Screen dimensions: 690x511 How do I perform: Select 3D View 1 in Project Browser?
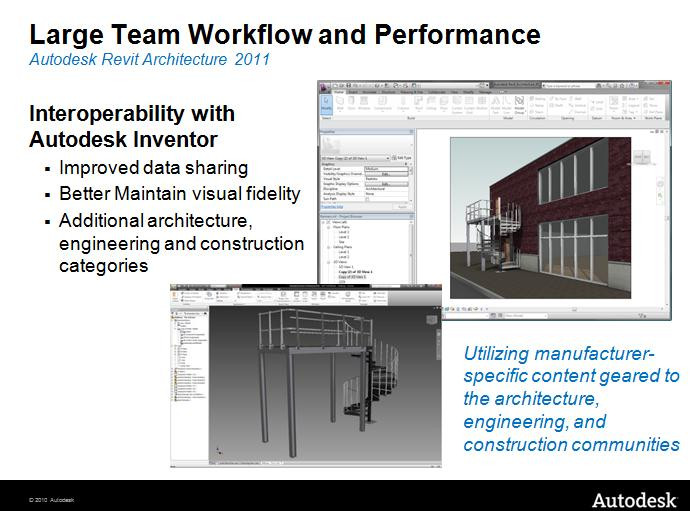(x=346, y=267)
